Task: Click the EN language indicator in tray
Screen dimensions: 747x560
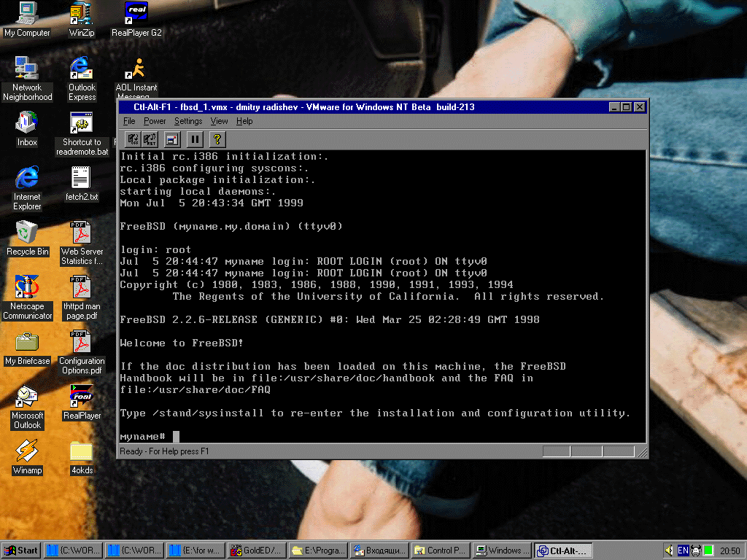Action: (683, 551)
